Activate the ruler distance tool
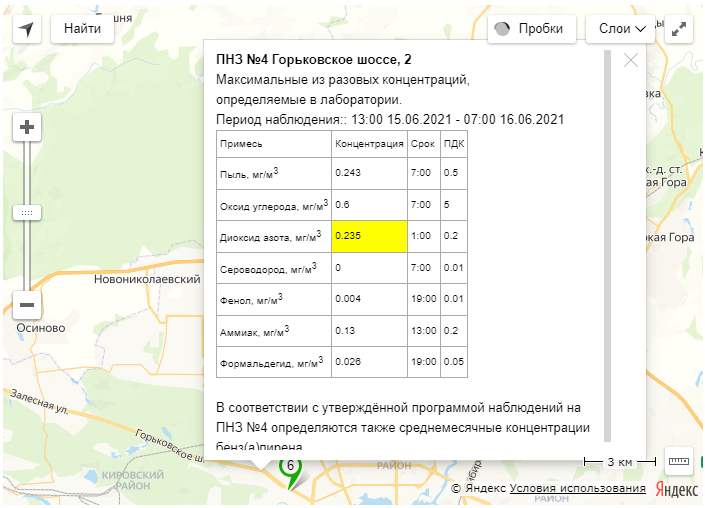 click(x=679, y=461)
